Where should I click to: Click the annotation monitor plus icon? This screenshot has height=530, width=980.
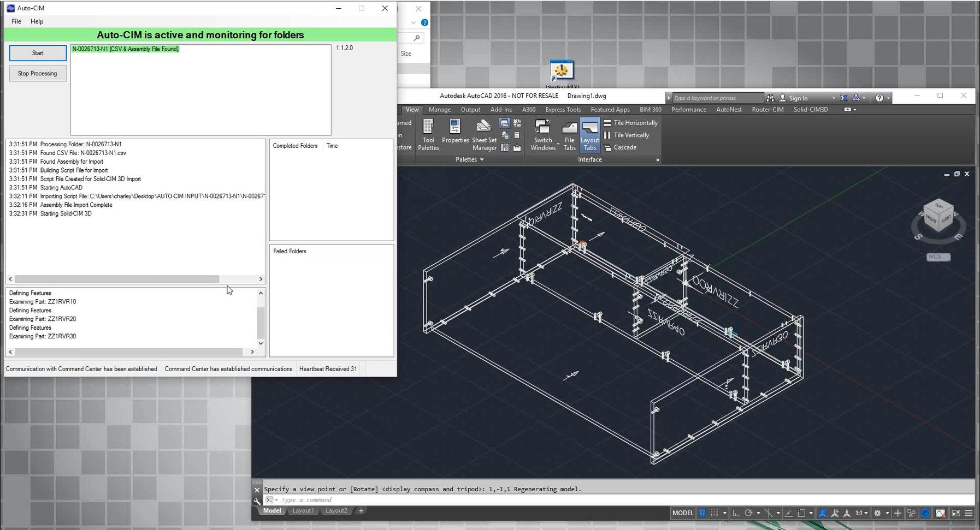[x=898, y=513]
